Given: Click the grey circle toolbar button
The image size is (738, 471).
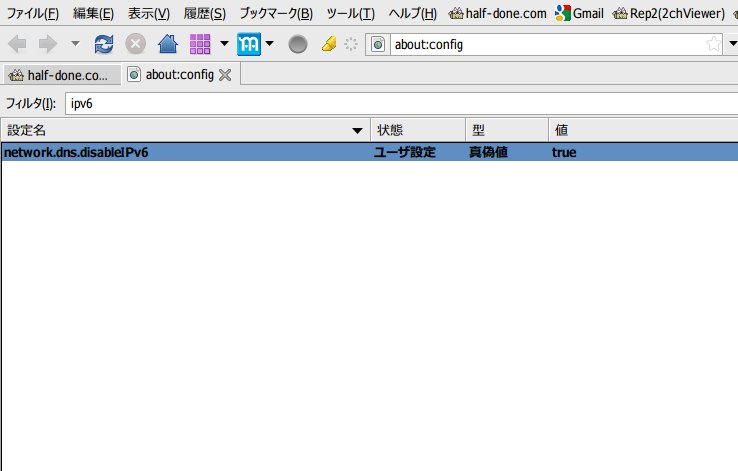Looking at the screenshot, I should coord(298,44).
